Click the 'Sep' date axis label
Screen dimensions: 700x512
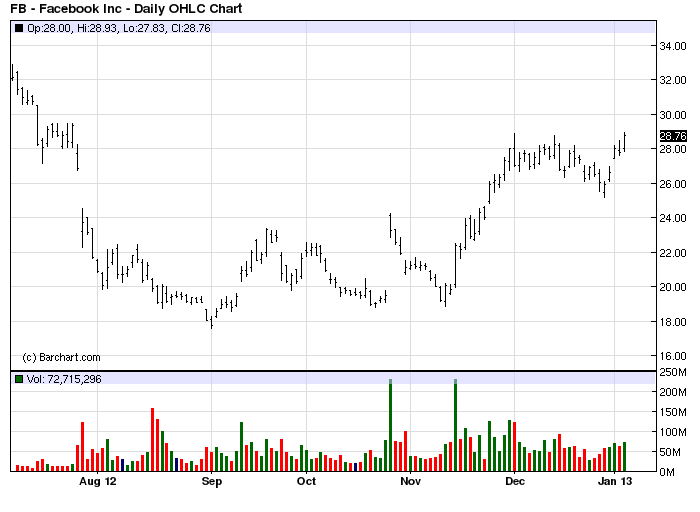[212, 482]
